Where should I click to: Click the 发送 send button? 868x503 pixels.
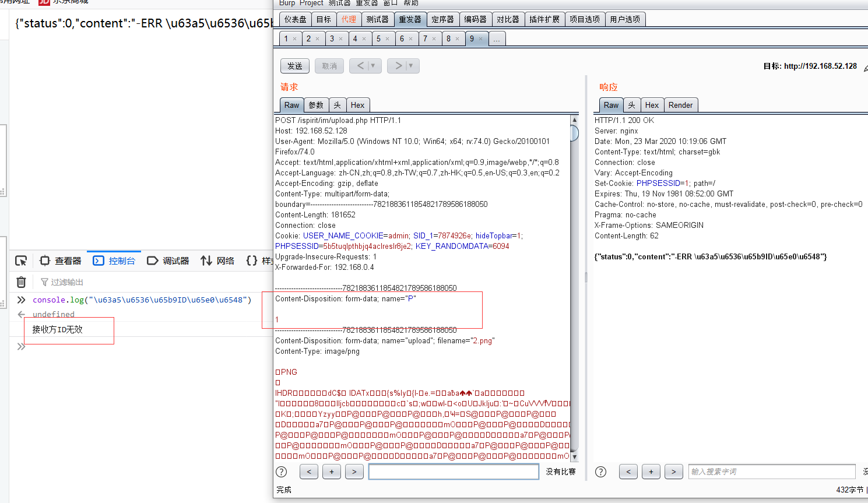295,66
